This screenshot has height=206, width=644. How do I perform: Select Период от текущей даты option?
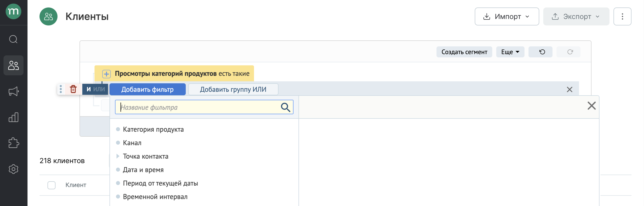tap(160, 183)
